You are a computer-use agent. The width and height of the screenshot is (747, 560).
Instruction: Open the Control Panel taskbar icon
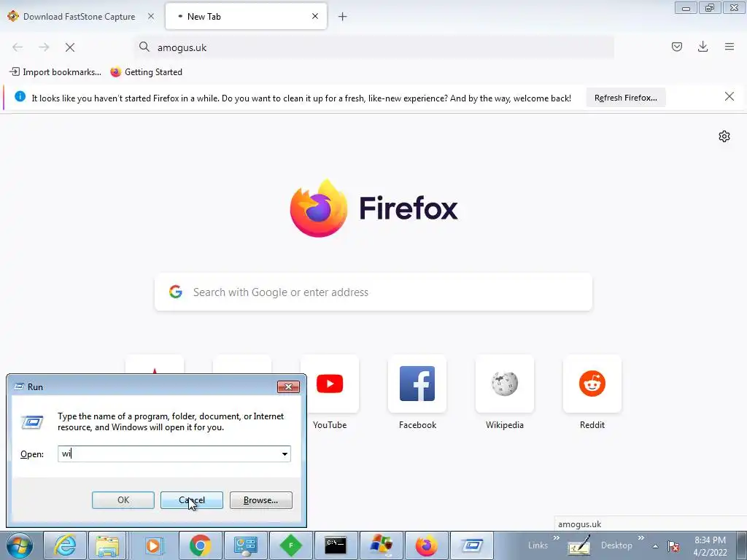coord(245,545)
